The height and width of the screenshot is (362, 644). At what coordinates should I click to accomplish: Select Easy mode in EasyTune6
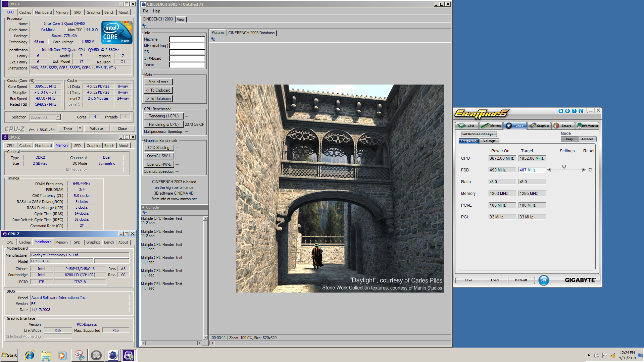click(x=569, y=139)
